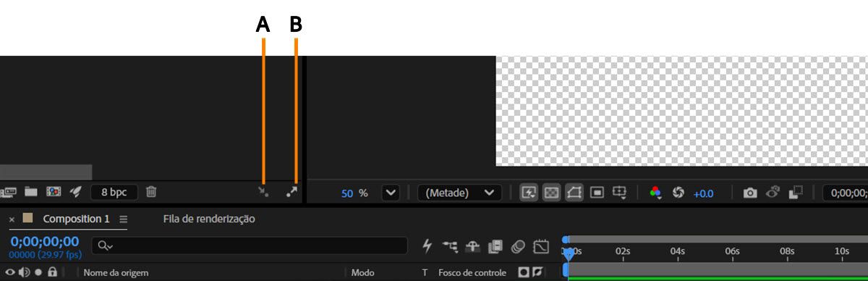Select the Composition 1 timeline tab
868x281 pixels.
pos(76,219)
